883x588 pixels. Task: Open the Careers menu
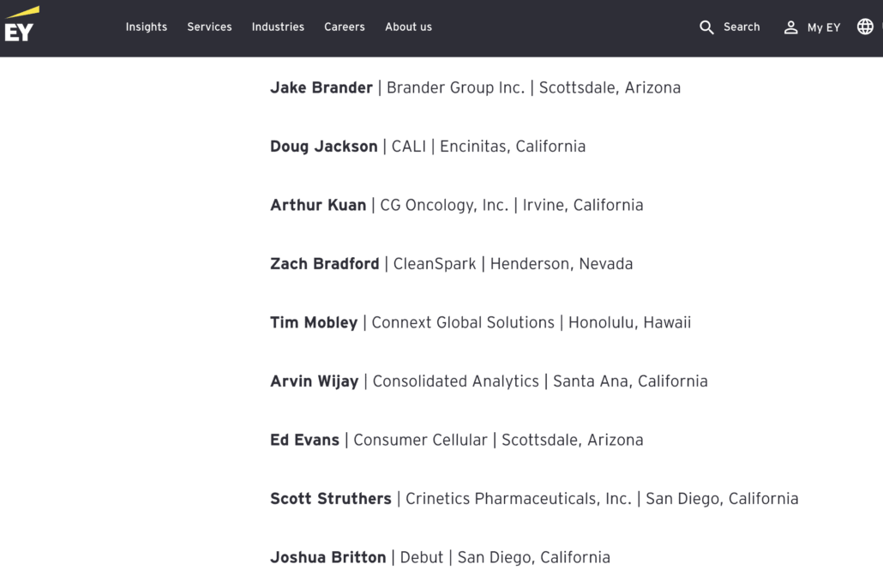pos(345,27)
